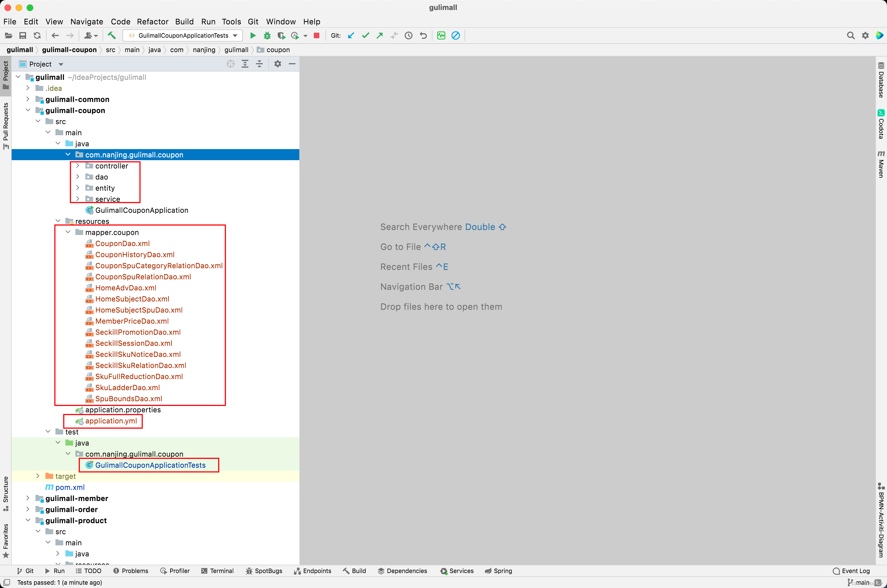The height and width of the screenshot is (588, 887).
Task: Open the Refactor menu
Action: coord(152,22)
